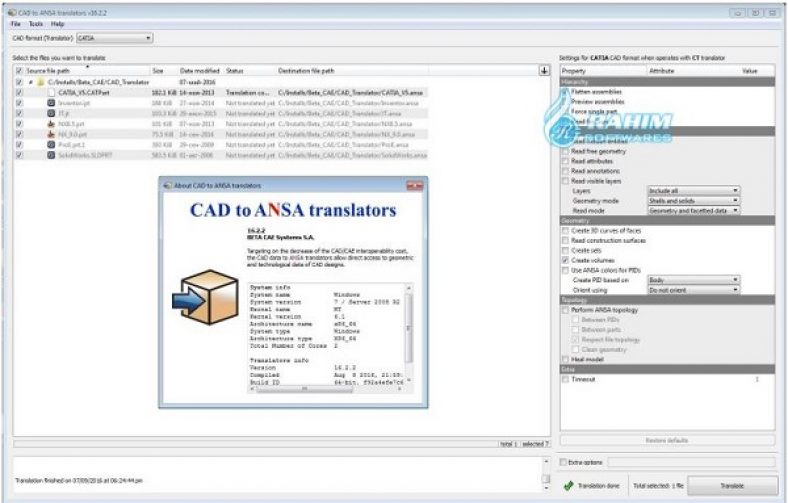Click the log panel scroll up arrow
This screenshot has height=503, width=788.
pyautogui.click(x=546, y=461)
